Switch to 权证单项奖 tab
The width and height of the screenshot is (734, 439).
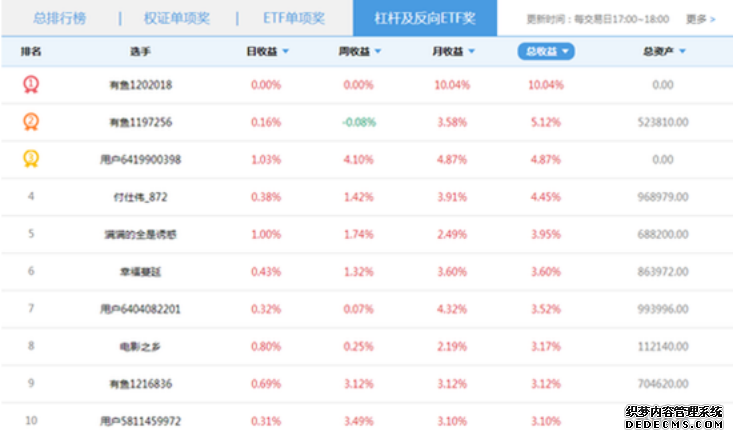coord(177,18)
